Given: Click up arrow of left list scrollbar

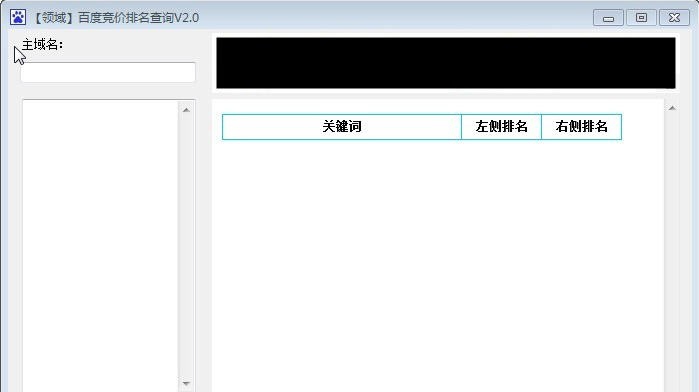Looking at the screenshot, I should [186, 110].
